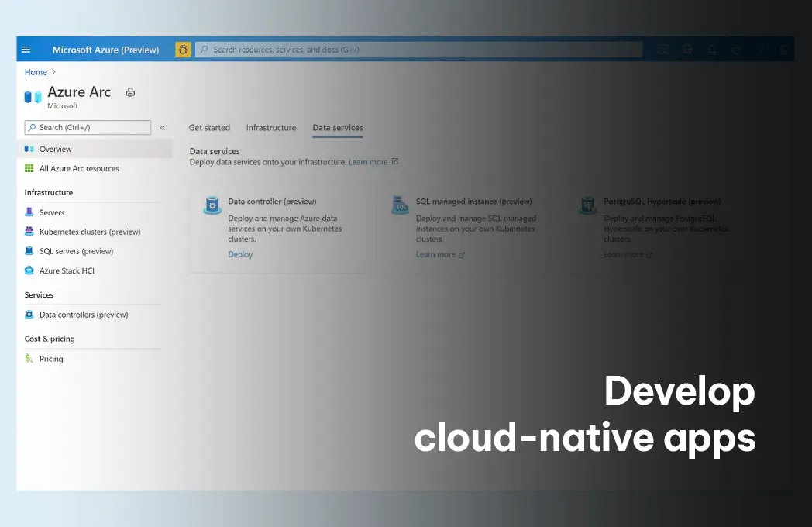The image size is (812, 527).
Task: Open Learn more about data services
Action: click(370, 161)
